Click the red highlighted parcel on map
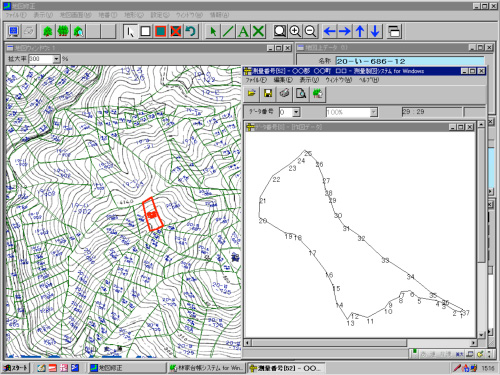The image size is (500, 375). point(153,214)
